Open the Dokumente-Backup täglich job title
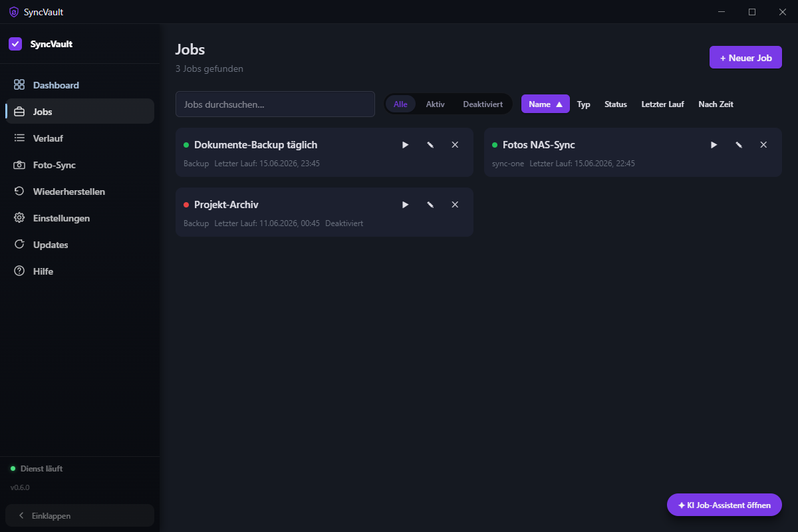This screenshot has height=532, width=798. coord(256,145)
